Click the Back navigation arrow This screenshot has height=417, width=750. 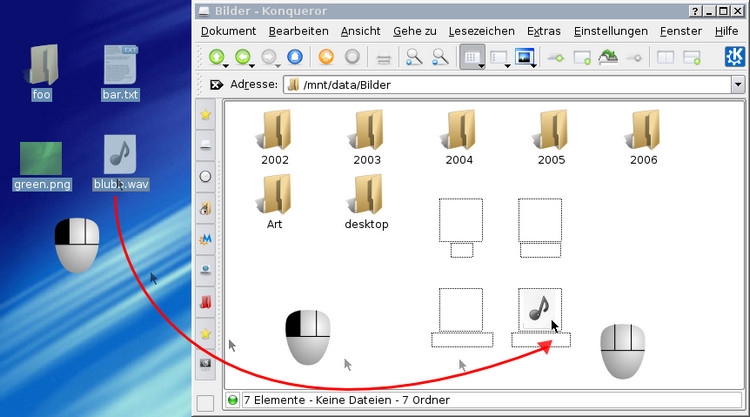click(241, 58)
